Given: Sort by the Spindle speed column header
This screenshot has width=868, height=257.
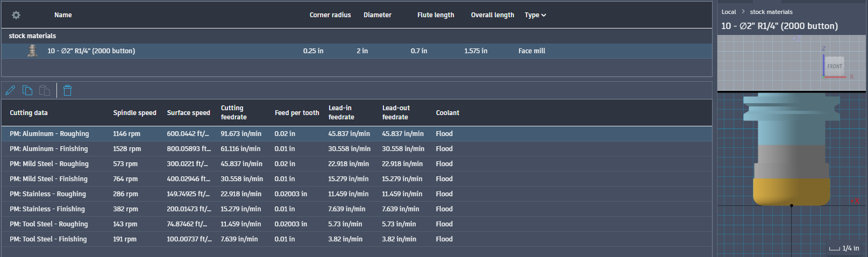Looking at the screenshot, I should pyautogui.click(x=134, y=113).
